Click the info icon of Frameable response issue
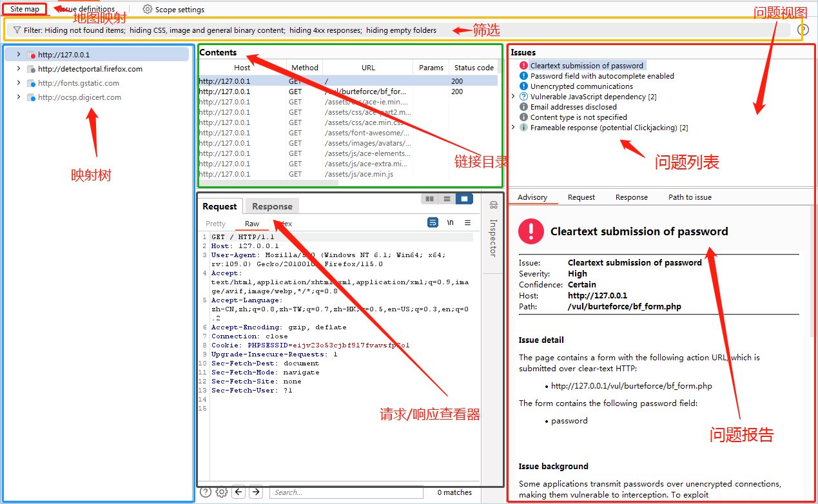818x504 pixels. [x=525, y=128]
